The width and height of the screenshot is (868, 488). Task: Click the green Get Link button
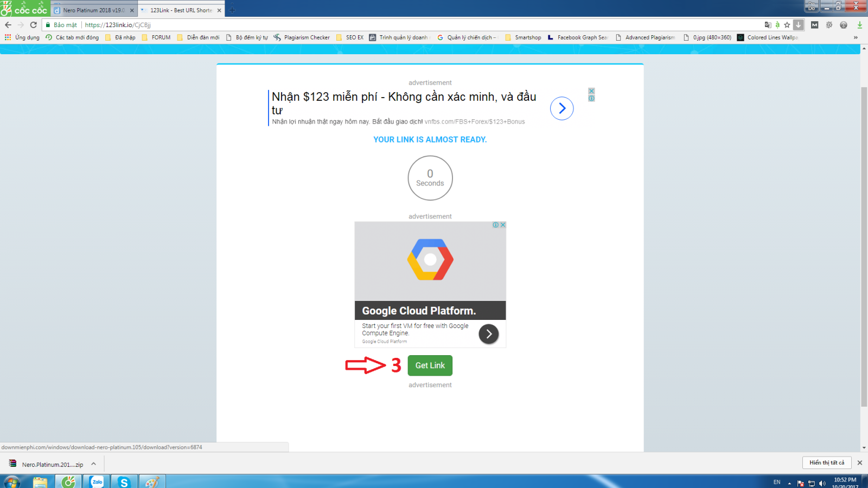430,365
